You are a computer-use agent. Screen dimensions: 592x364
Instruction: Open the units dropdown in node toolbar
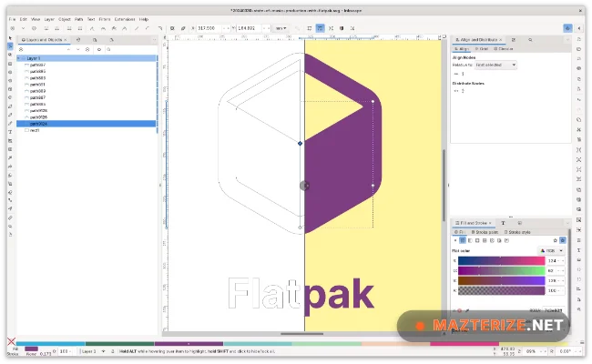click(281, 28)
